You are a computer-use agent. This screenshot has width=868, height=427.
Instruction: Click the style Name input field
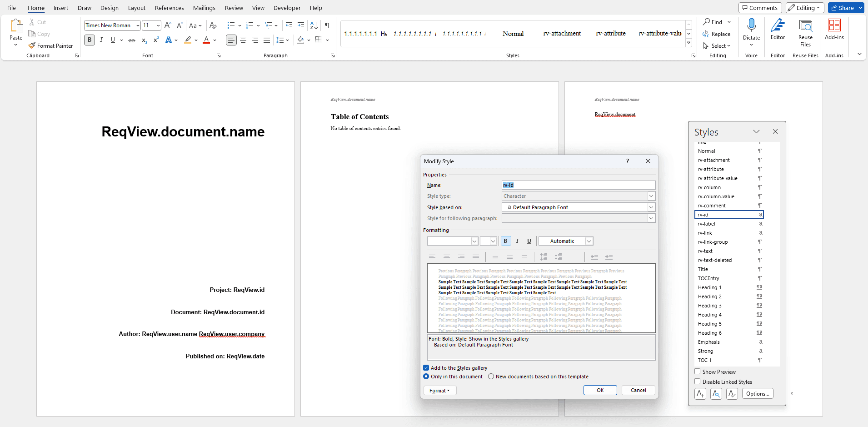579,185
